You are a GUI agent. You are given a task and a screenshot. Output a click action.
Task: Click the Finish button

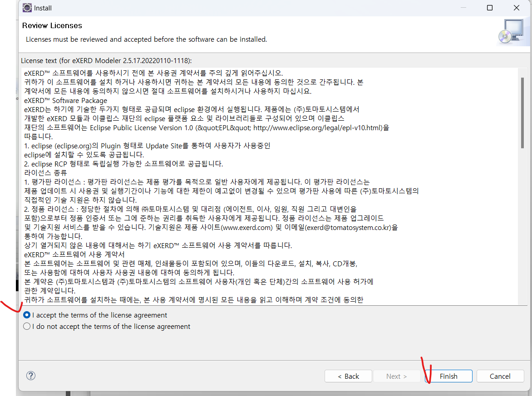pyautogui.click(x=448, y=376)
